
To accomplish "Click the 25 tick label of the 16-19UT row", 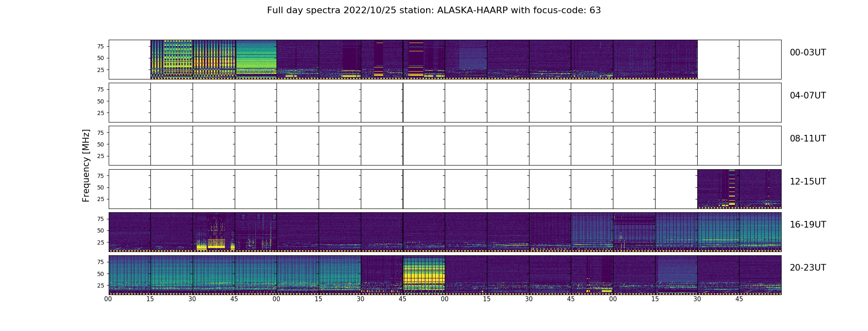I will pyautogui.click(x=100, y=242).
